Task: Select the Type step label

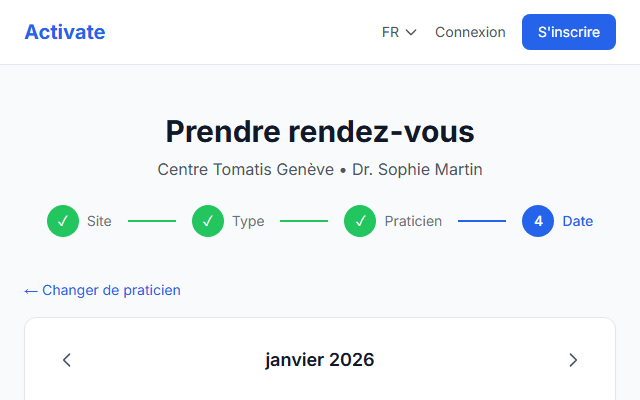Action: (x=248, y=221)
